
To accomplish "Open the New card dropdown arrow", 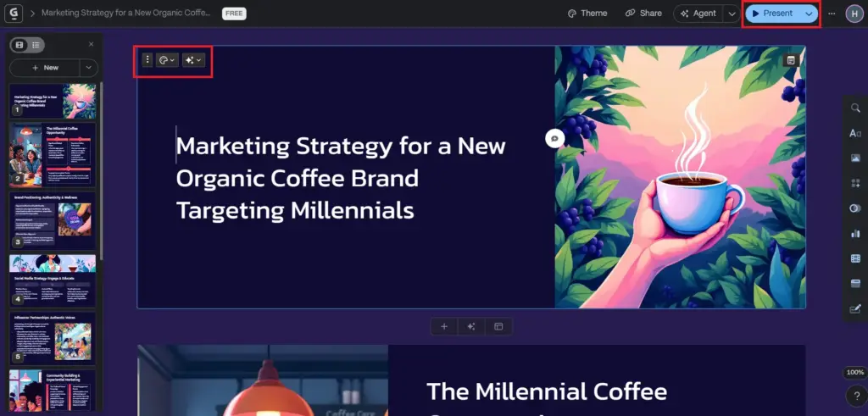I will point(88,68).
